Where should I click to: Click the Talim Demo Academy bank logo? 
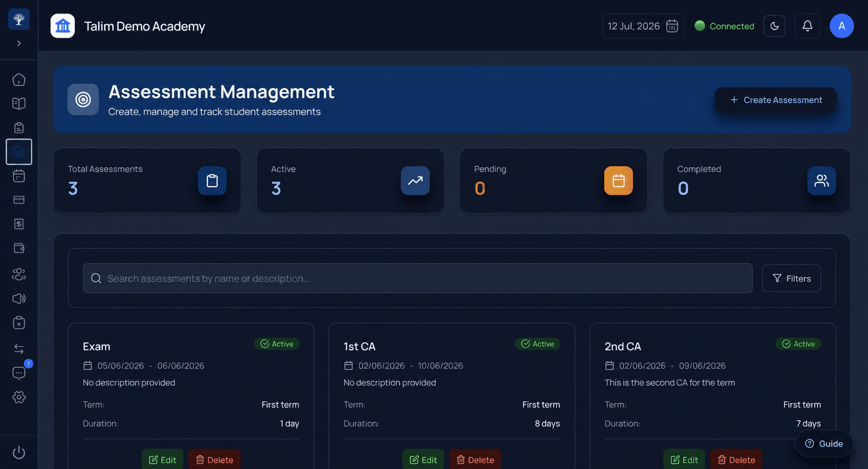tap(63, 26)
